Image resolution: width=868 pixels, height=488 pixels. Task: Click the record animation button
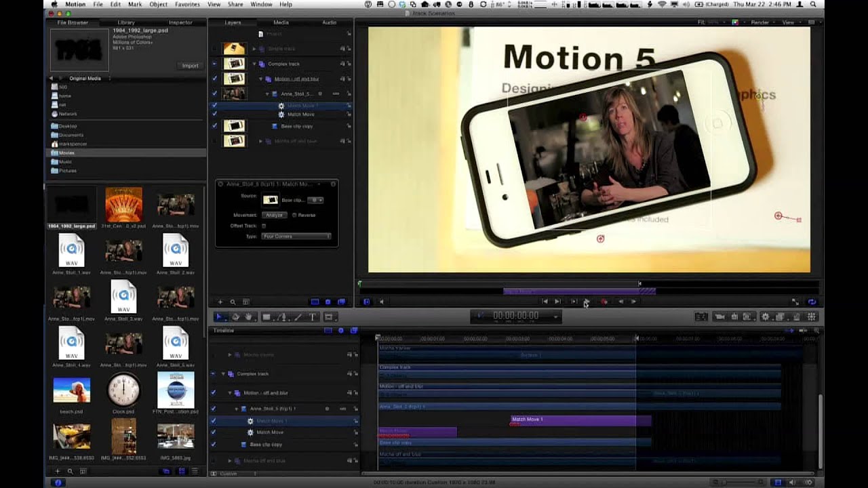click(604, 302)
